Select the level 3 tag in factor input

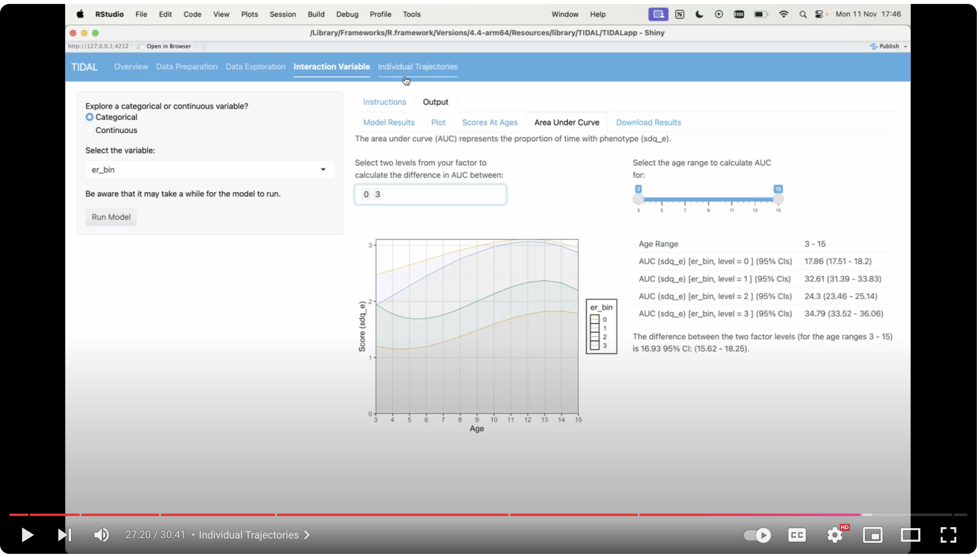click(x=378, y=194)
